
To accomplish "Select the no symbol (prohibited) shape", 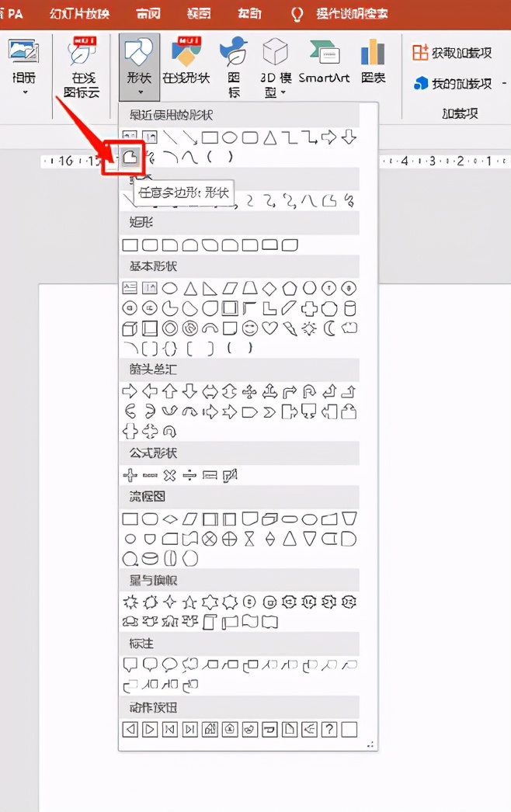I will [190, 328].
